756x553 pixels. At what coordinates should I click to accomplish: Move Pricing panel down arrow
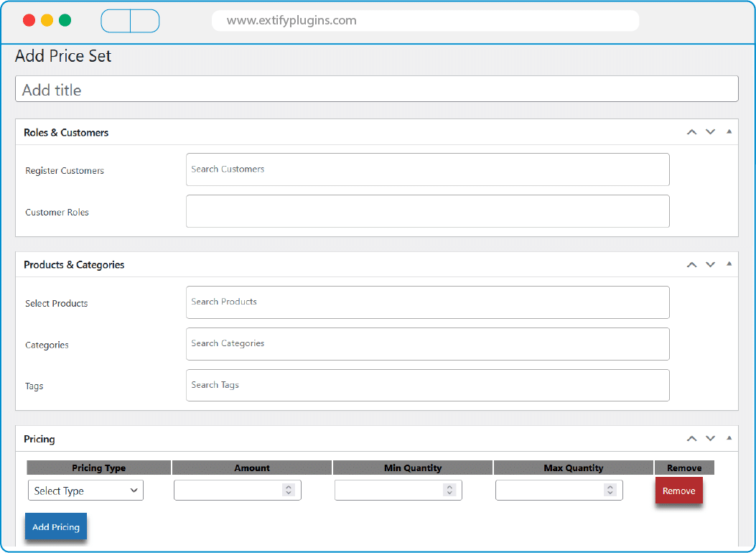coord(710,438)
